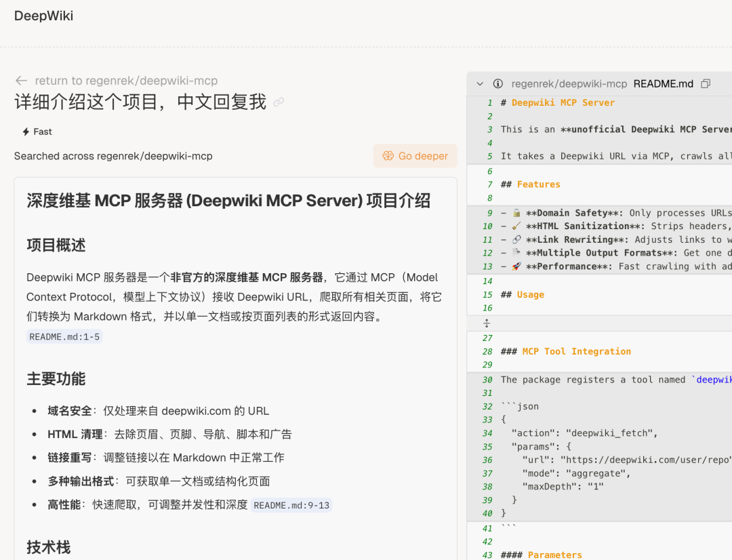
Task: Open the README.md:1-5 citation
Action: pos(64,337)
